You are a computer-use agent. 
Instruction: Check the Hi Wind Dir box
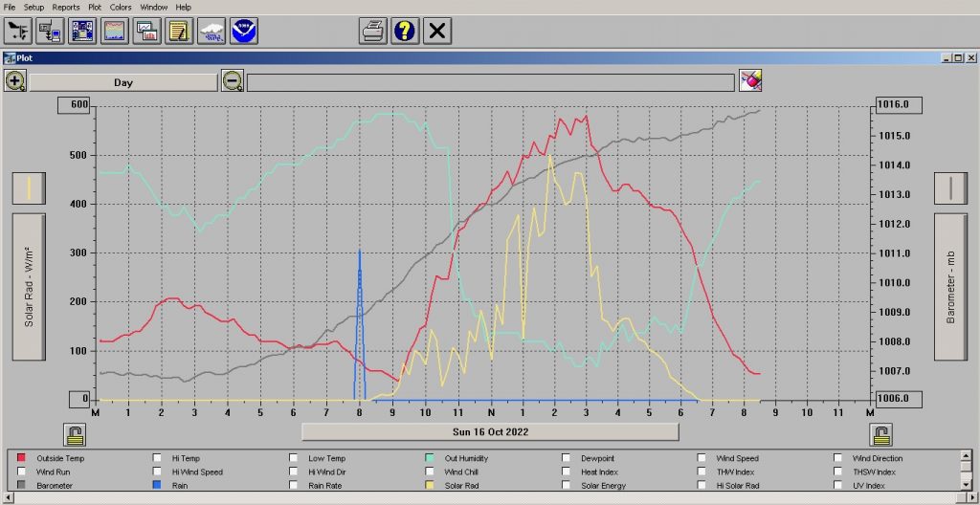[294, 472]
